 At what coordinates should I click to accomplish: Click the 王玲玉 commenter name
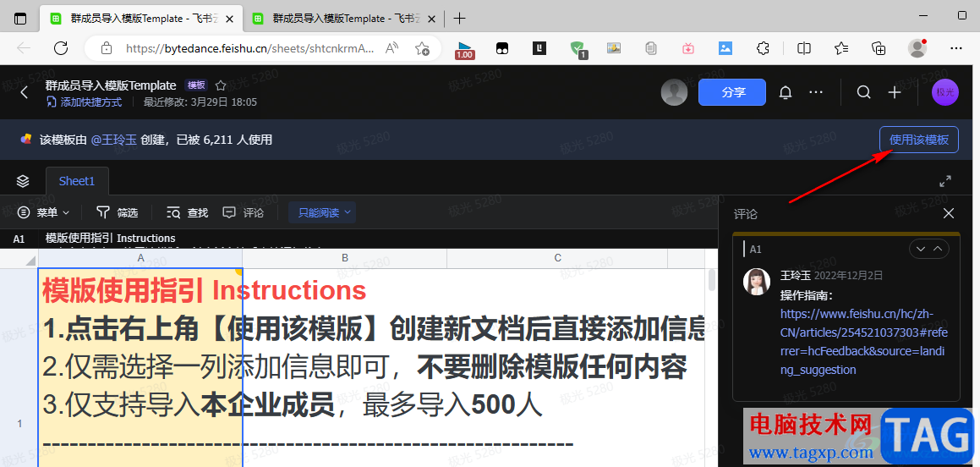coord(794,275)
